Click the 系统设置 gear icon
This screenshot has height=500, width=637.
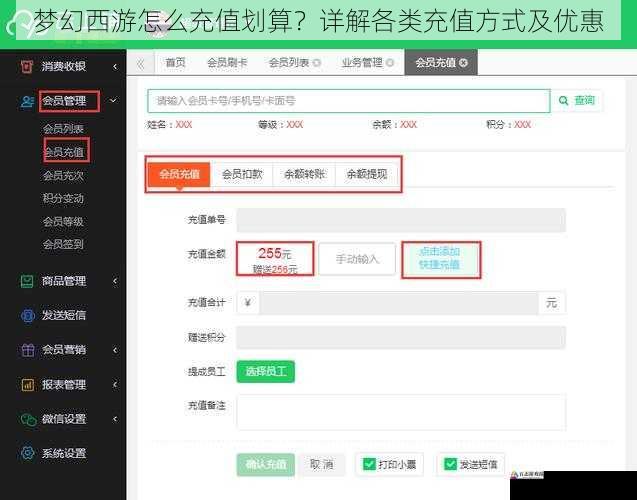point(28,453)
